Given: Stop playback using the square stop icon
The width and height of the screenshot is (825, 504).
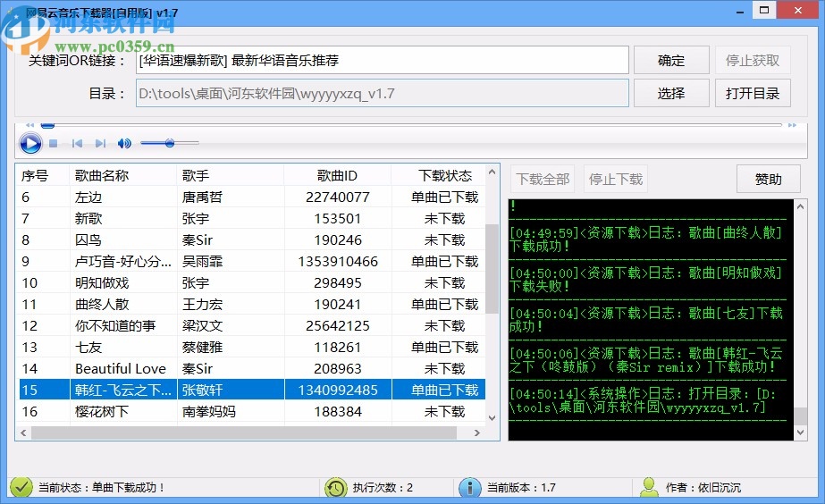Looking at the screenshot, I should tap(53, 143).
